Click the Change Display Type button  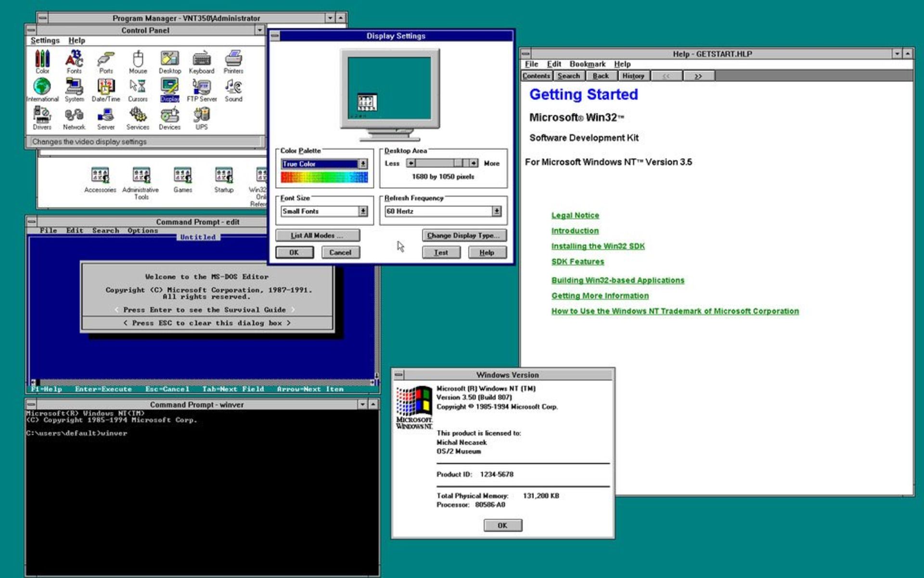(x=462, y=235)
